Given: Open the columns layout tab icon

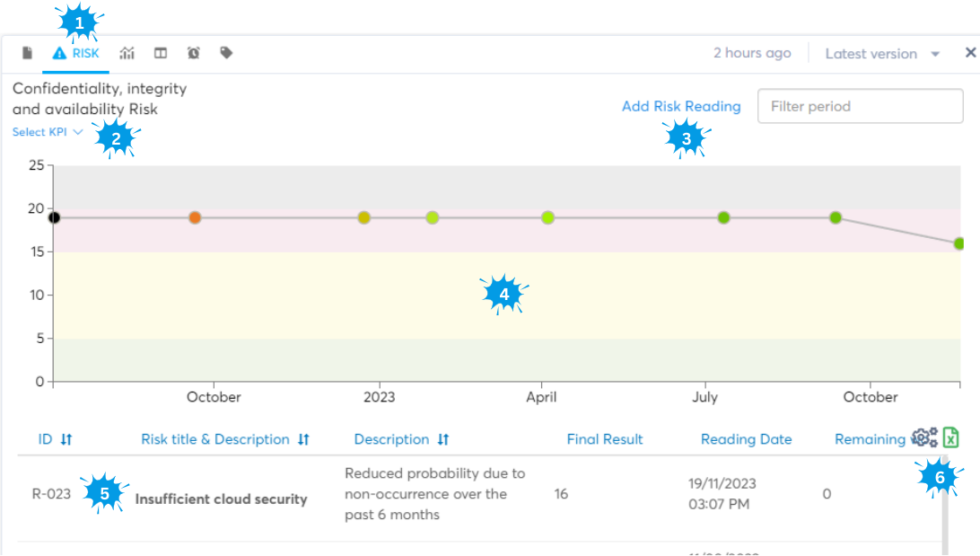Looking at the screenshot, I should coord(161,54).
